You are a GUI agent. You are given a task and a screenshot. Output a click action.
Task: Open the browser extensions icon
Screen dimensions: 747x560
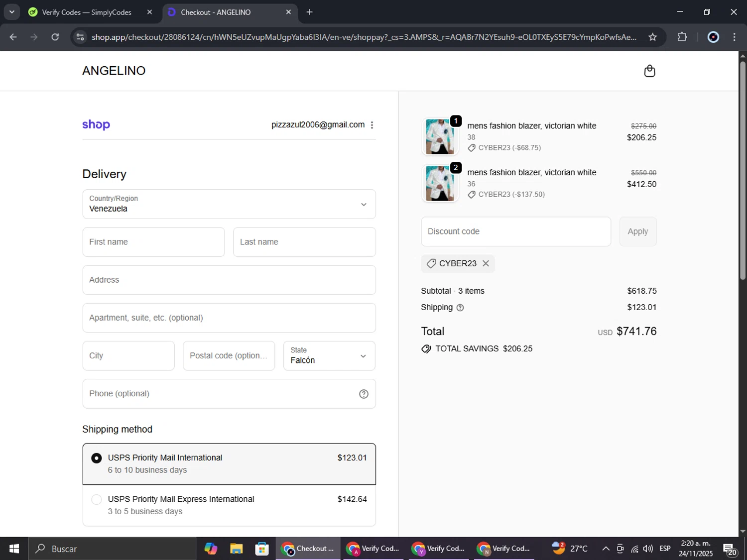pos(682,37)
